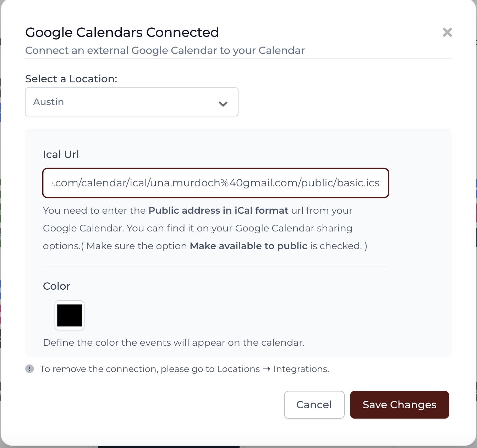Image resolution: width=477 pixels, height=448 pixels.
Task: Click the exclamation info icon near removal note
Action: click(29, 369)
